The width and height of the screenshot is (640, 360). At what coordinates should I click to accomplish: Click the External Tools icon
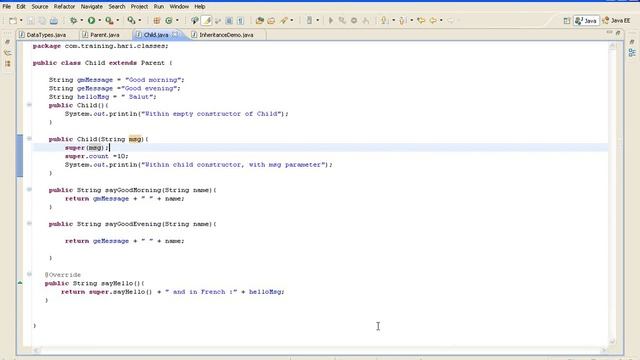coord(131,20)
